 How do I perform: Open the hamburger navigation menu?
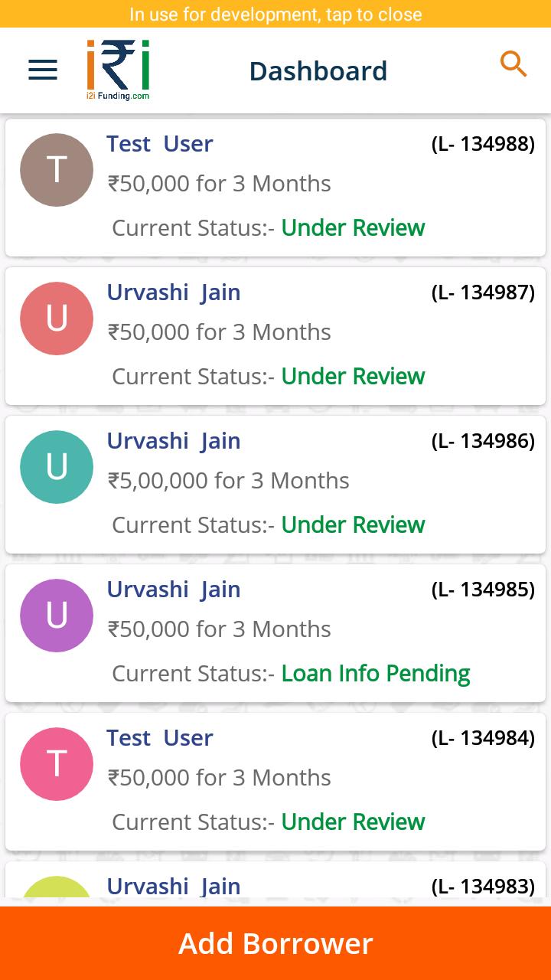[43, 70]
